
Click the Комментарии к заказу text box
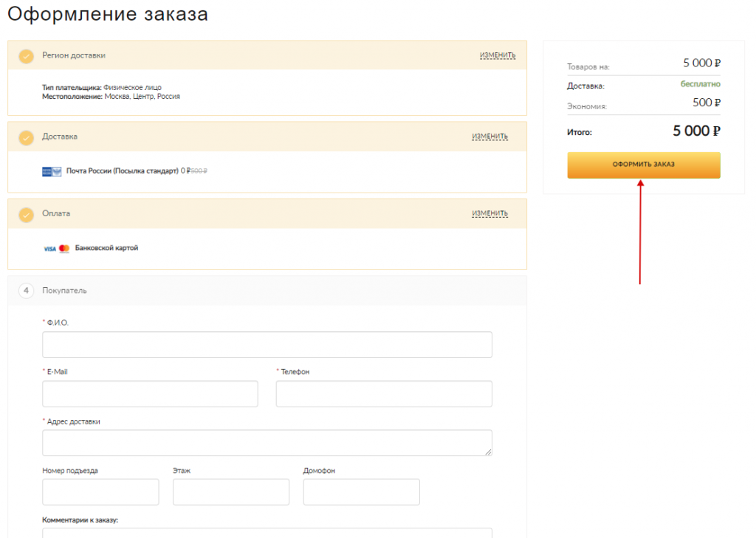pos(267,532)
